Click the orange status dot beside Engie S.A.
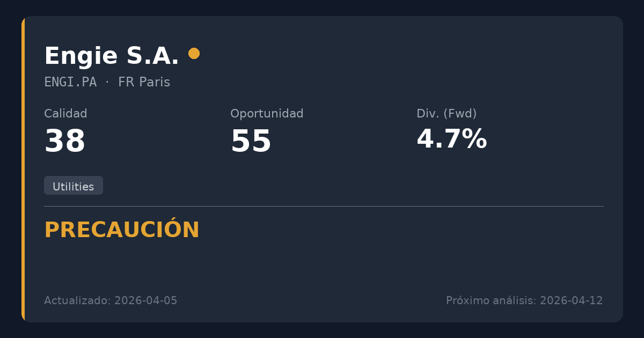The width and height of the screenshot is (644, 338). click(194, 54)
